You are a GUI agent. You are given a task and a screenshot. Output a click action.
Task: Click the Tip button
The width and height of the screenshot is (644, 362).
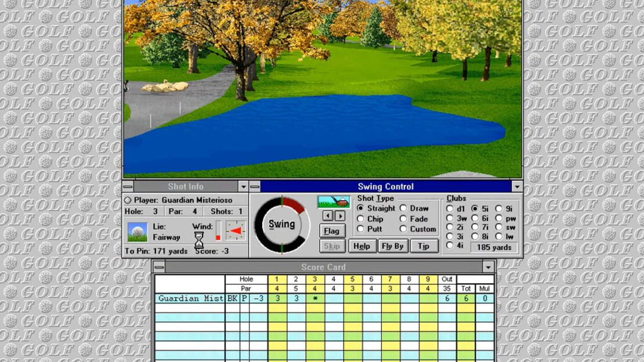click(x=424, y=246)
